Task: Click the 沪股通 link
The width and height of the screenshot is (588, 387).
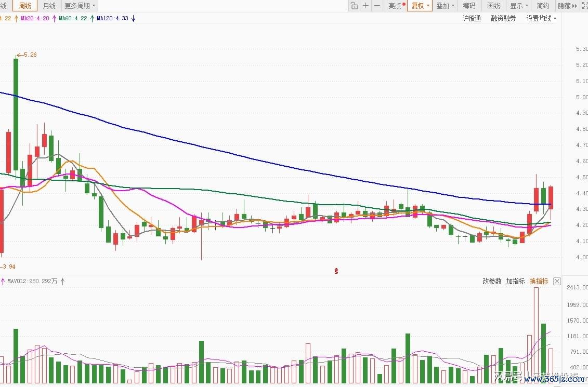Action: 472,18
